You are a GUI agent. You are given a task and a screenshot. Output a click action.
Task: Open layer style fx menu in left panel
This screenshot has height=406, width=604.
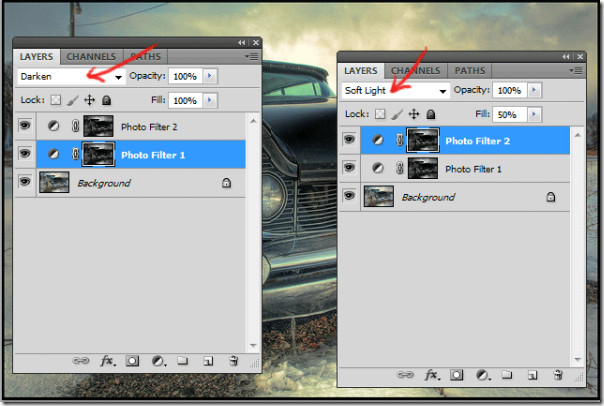pyautogui.click(x=107, y=361)
